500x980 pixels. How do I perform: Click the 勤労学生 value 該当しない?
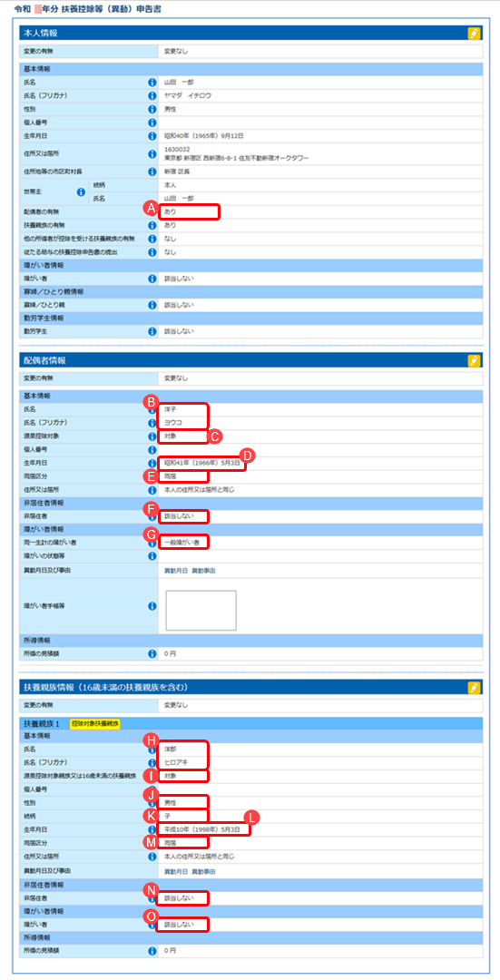pos(179,331)
